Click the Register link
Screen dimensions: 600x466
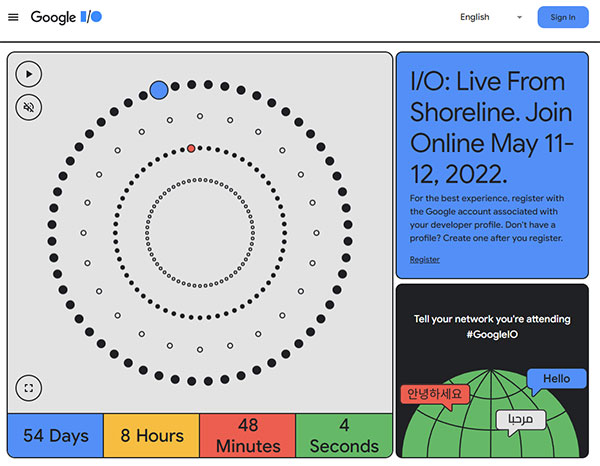tap(424, 259)
